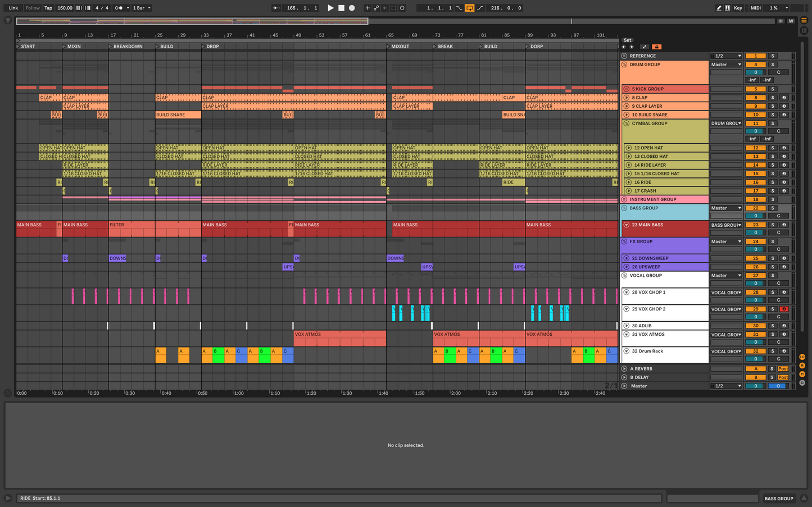Click the Lock Envelopes padlock icon
Viewport: 812px width, 507px height.
click(656, 47)
